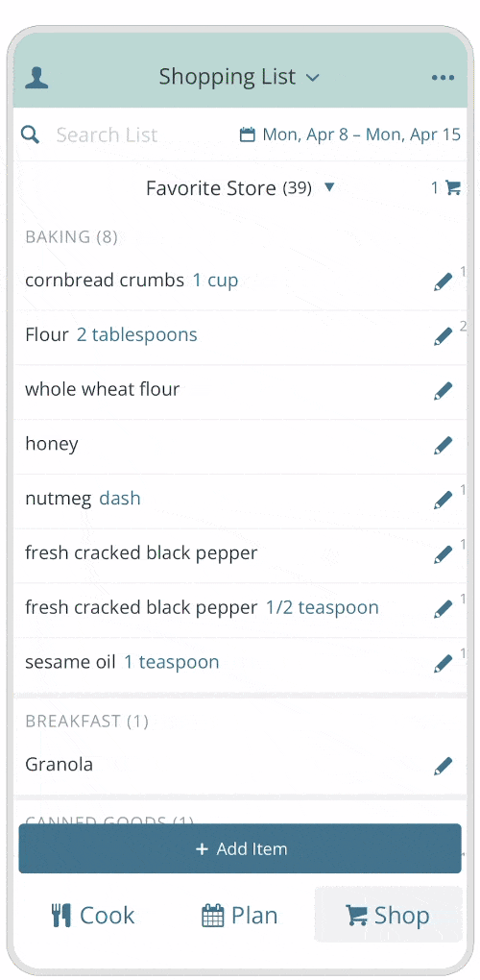Switch to the Plan tab
This screenshot has width=480, height=980.
240,916
